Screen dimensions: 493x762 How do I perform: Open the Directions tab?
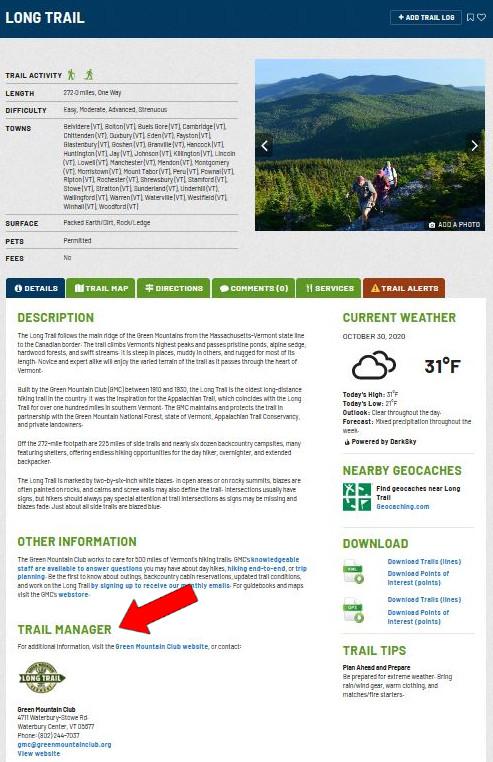(x=174, y=288)
